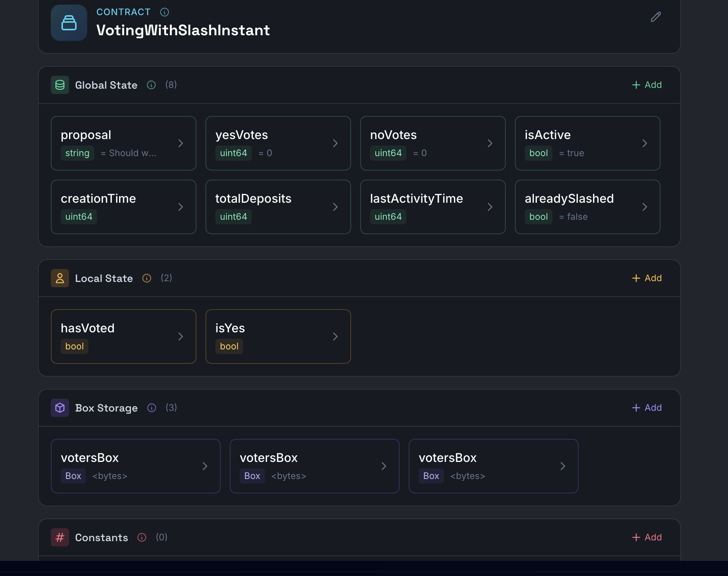The width and height of the screenshot is (728, 576).
Task: Click the Global State info icon
Action: pyautogui.click(x=151, y=85)
